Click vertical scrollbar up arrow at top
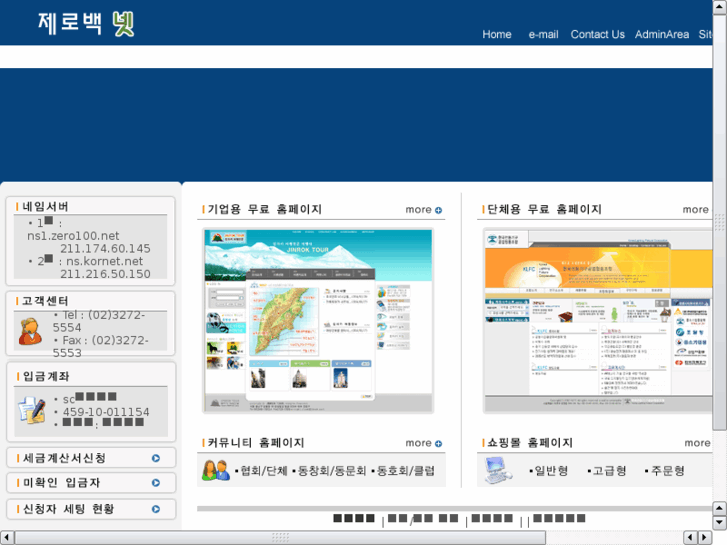The image size is (727, 545). (720, 7)
